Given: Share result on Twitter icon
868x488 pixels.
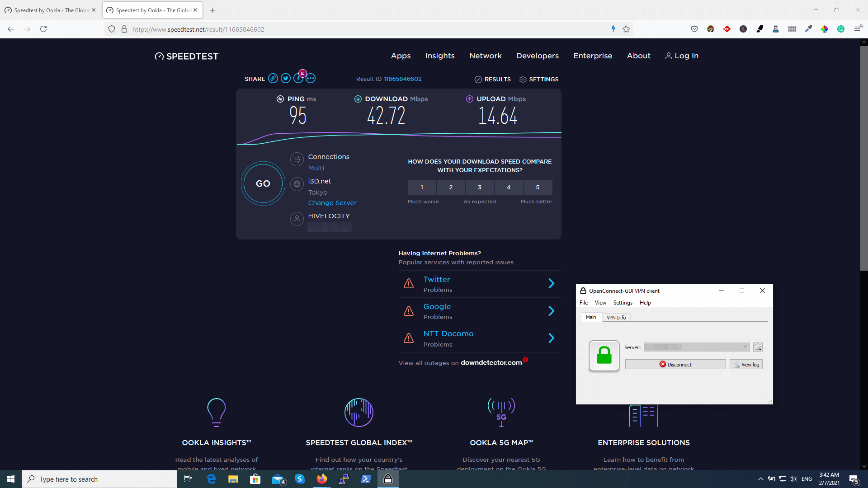Looking at the screenshot, I should 286,79.
